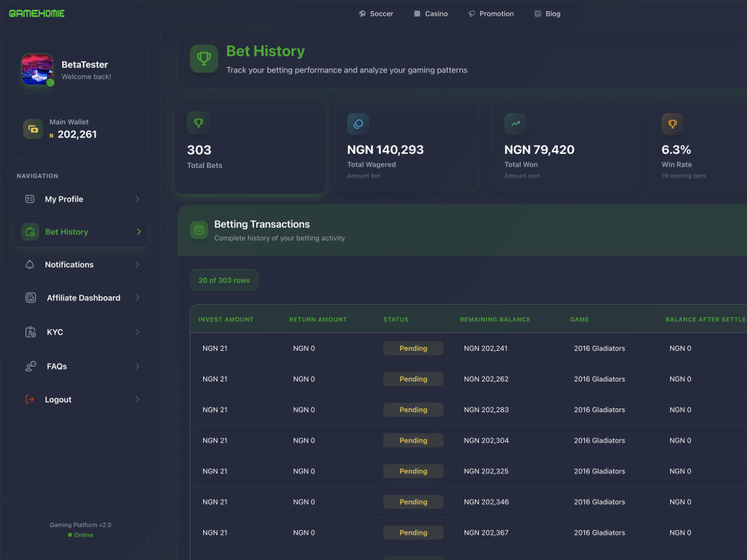Open Affiliate Dashboard page

point(84,298)
